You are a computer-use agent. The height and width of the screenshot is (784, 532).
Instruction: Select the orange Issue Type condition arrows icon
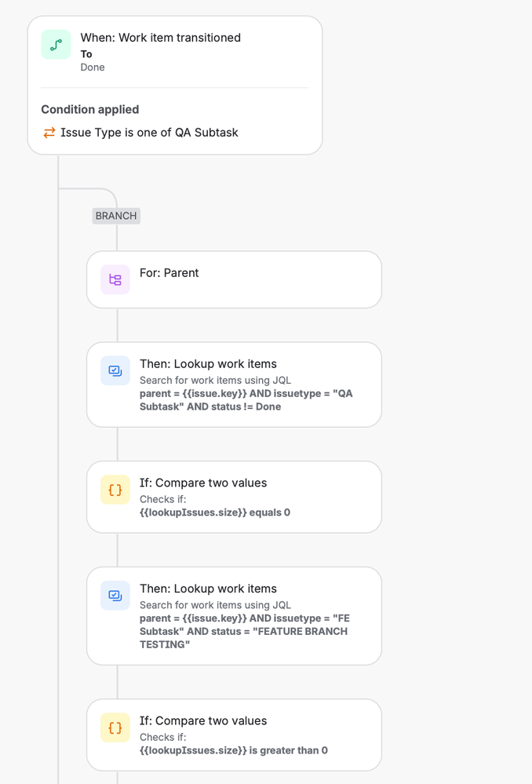[x=48, y=133]
